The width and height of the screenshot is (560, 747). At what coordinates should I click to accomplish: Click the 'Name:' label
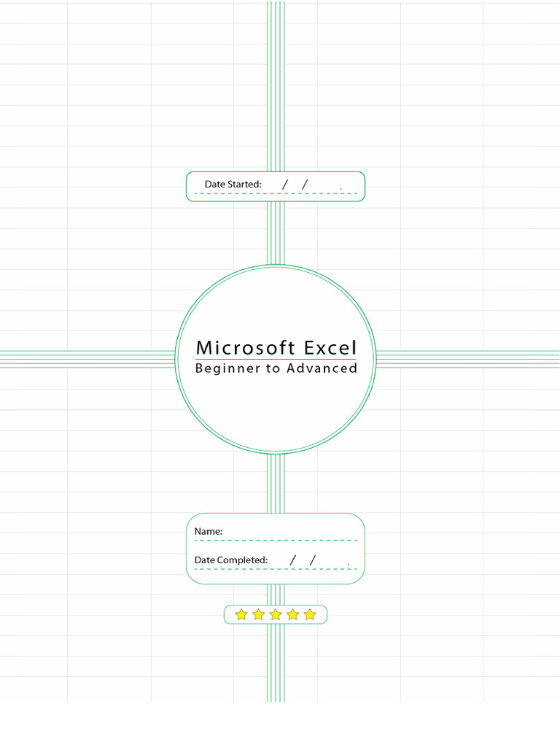click(208, 531)
